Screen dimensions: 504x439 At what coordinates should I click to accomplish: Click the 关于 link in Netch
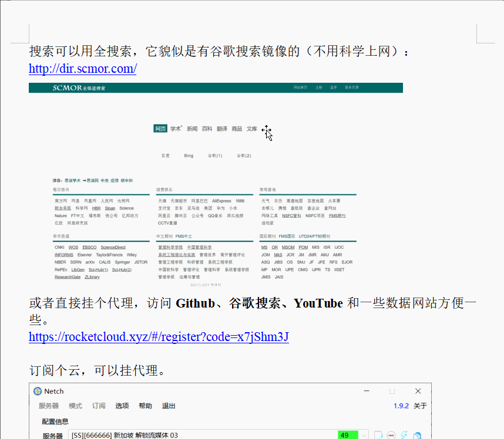pyautogui.click(x=420, y=406)
